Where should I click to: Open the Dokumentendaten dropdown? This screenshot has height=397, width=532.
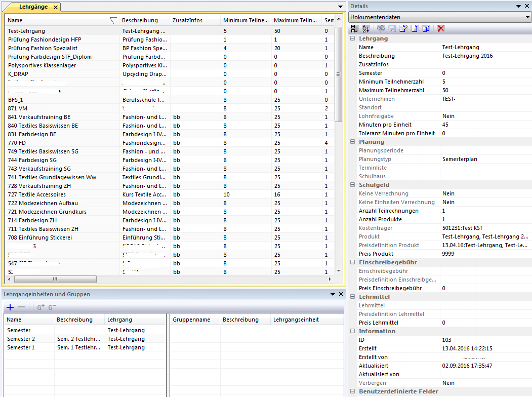pyautogui.click(x=527, y=17)
